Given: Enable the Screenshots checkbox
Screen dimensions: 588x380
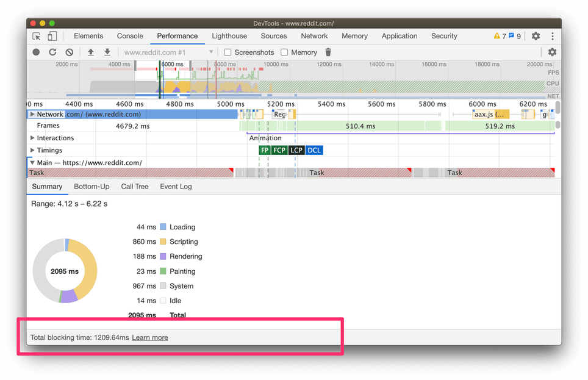Looking at the screenshot, I should [228, 52].
